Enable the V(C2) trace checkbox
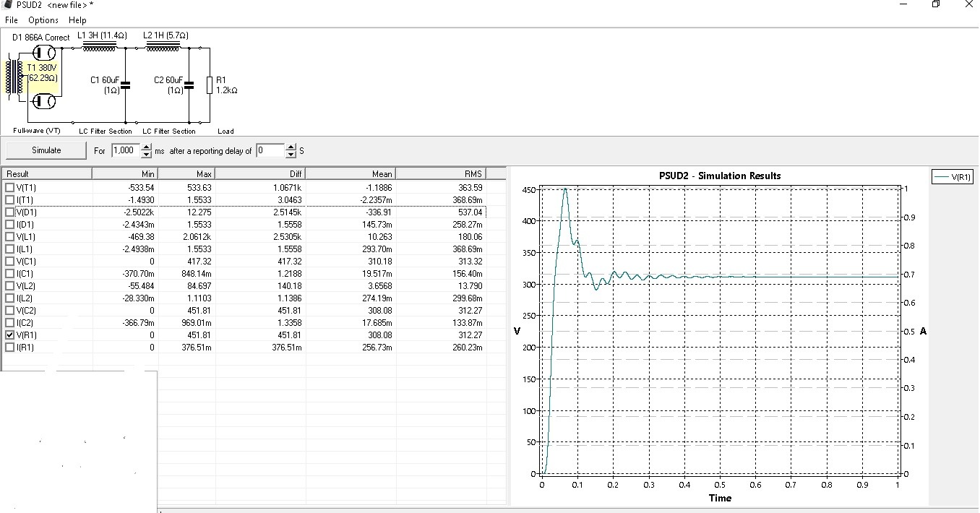 click(9, 310)
